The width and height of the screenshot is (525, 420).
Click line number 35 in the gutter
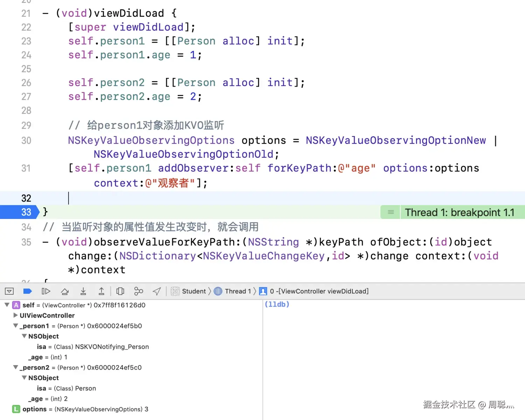pyautogui.click(x=26, y=242)
